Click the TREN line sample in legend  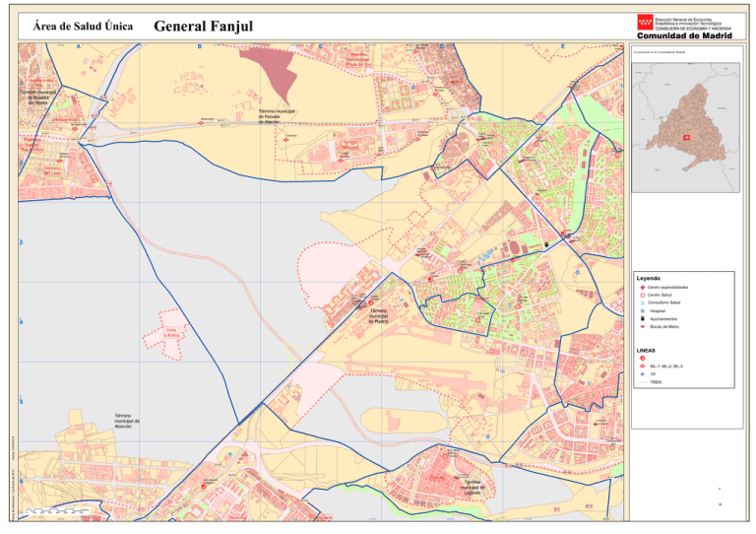pyautogui.click(x=643, y=383)
